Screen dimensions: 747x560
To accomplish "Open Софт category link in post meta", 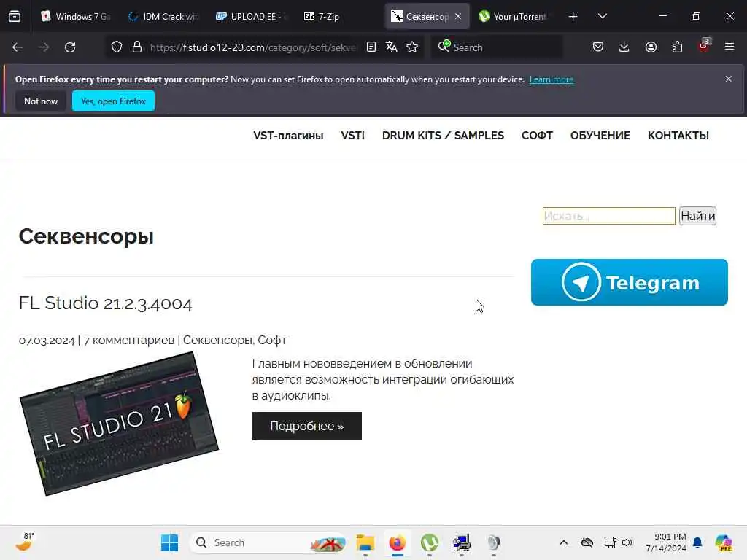I will 272,341.
